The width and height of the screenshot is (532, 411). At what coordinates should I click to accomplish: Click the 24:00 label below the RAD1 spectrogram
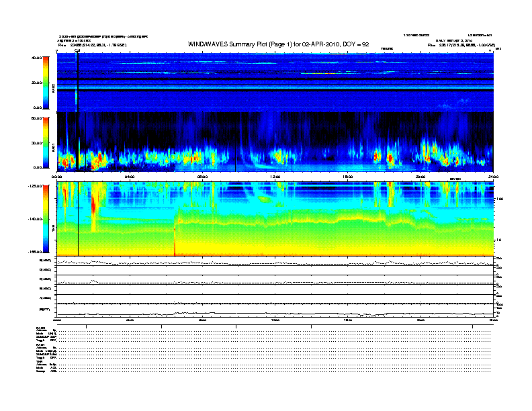tap(493, 177)
